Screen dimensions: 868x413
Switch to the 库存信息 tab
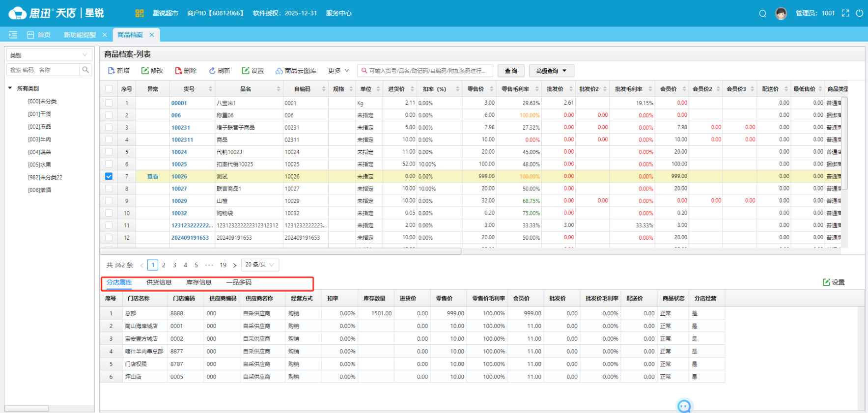coord(198,282)
